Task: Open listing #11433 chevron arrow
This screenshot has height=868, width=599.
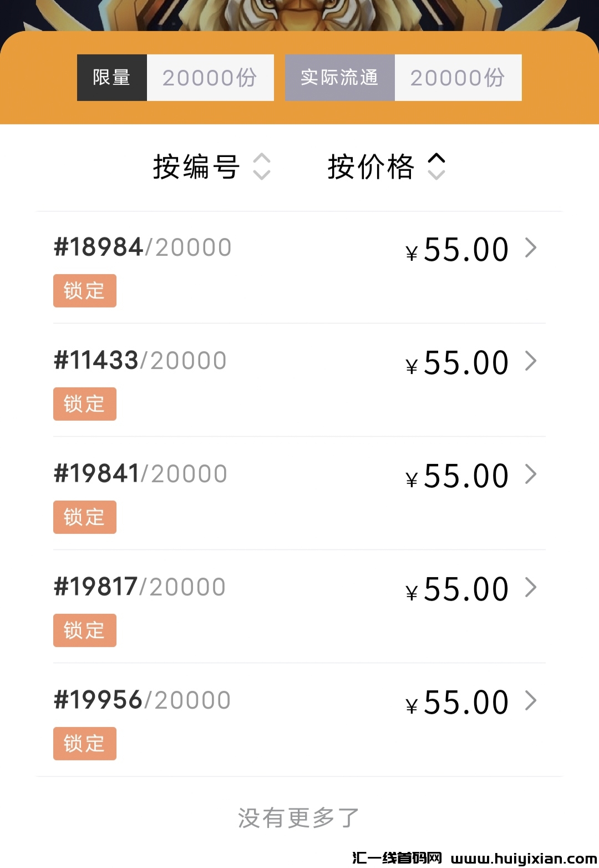Action: 531,361
